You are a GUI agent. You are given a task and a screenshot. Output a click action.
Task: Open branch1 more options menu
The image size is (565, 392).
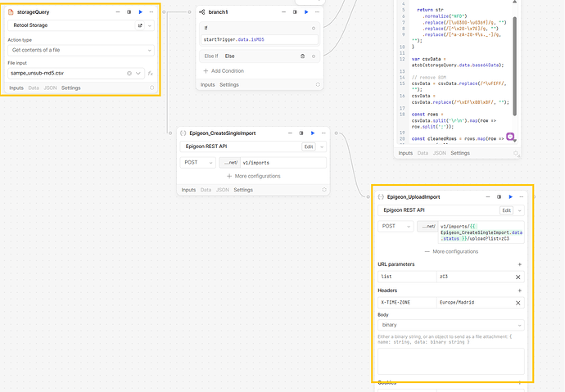pyautogui.click(x=317, y=12)
